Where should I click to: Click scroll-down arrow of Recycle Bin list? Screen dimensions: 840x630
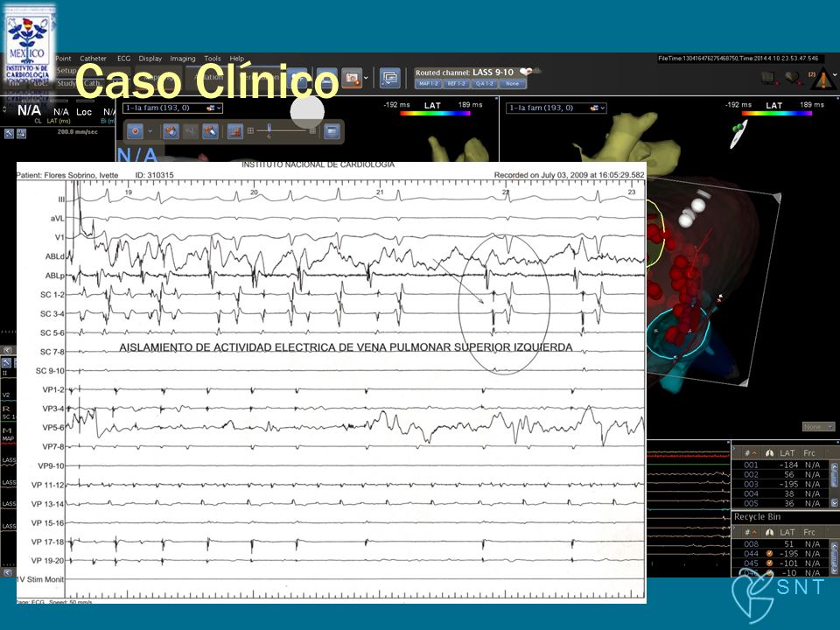tap(834, 572)
